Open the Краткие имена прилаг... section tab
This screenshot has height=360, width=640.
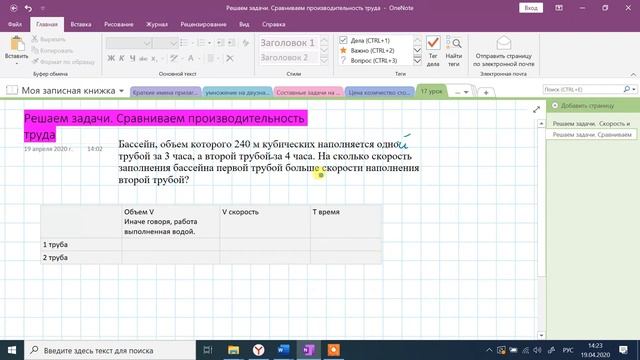coord(165,92)
